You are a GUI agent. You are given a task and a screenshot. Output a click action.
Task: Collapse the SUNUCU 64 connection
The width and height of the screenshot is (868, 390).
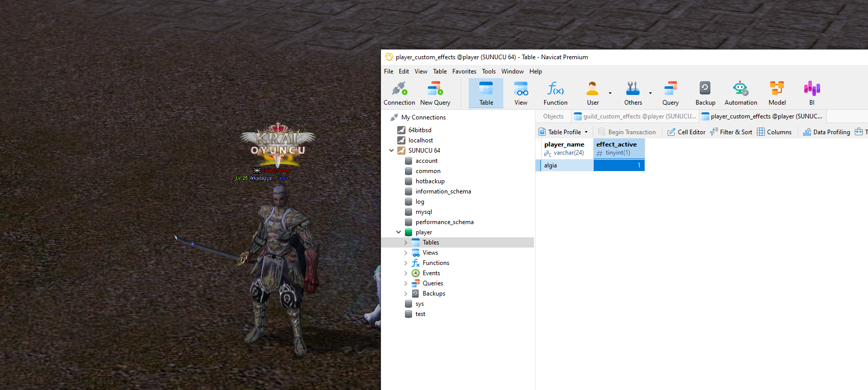pyautogui.click(x=392, y=151)
